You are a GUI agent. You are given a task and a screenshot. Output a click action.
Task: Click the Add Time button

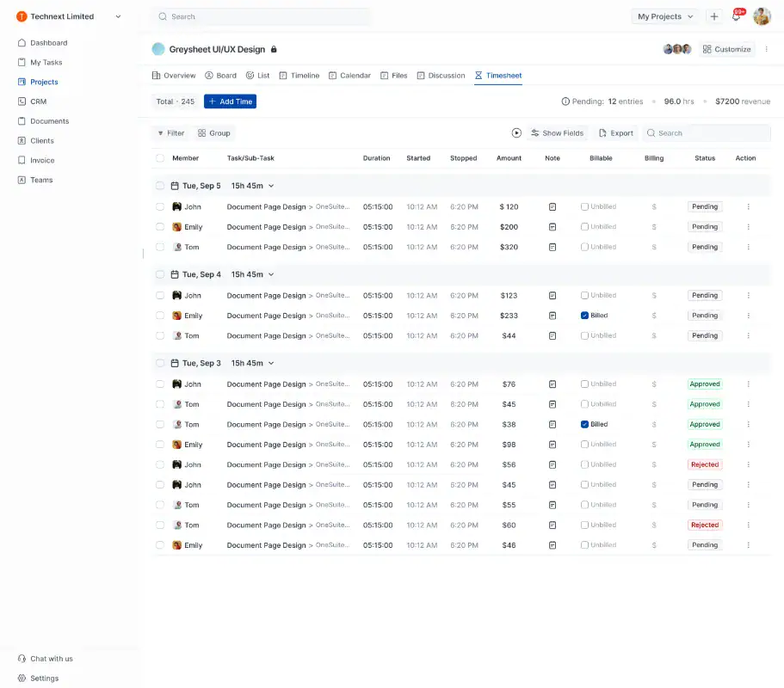[230, 101]
